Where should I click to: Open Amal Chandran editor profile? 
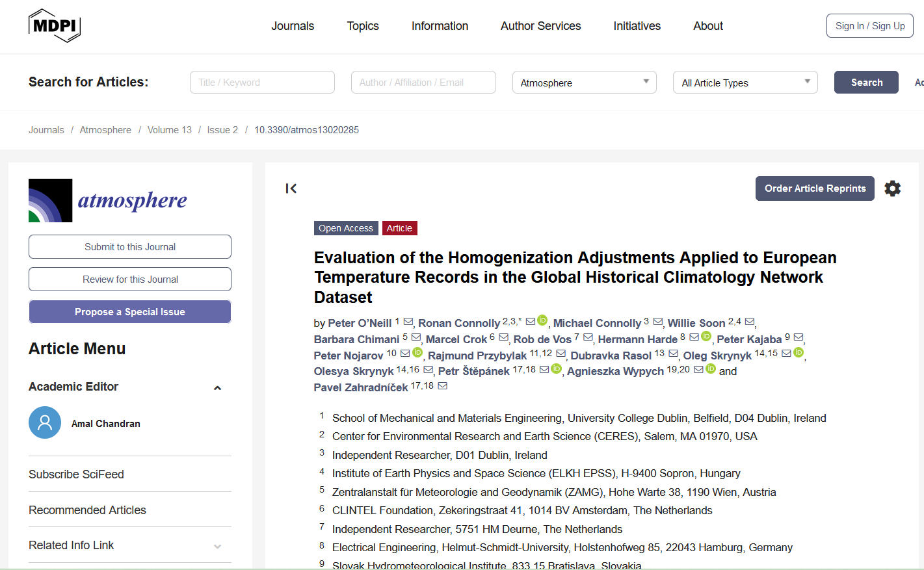[x=106, y=424]
